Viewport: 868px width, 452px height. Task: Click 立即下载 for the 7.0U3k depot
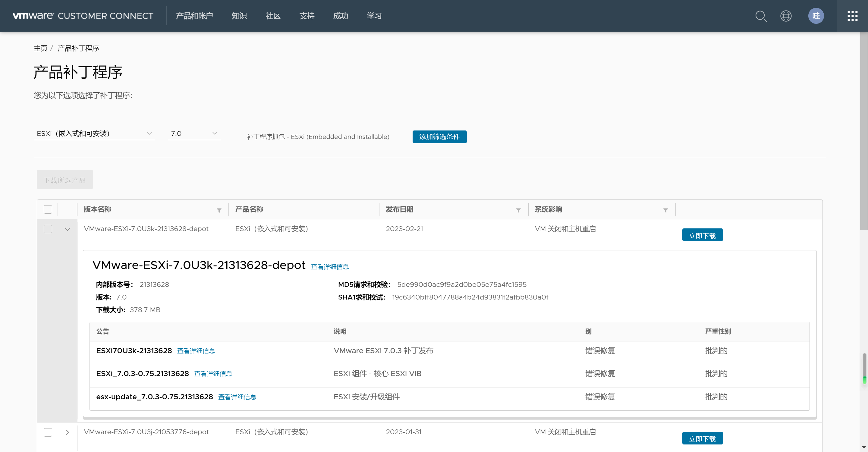pyautogui.click(x=702, y=235)
